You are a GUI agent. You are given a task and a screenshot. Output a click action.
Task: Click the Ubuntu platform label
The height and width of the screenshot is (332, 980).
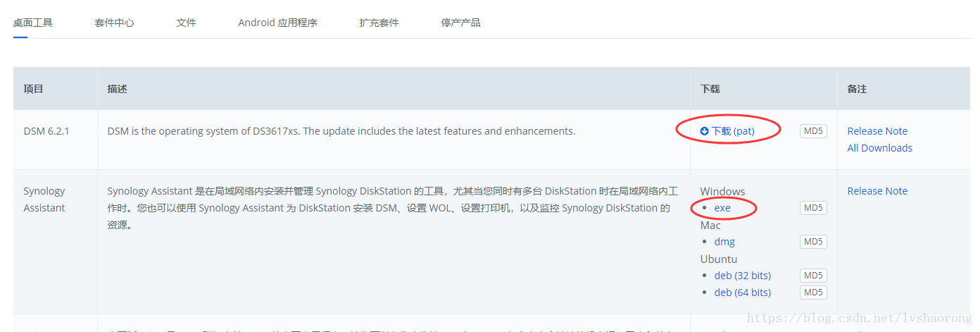(x=718, y=259)
